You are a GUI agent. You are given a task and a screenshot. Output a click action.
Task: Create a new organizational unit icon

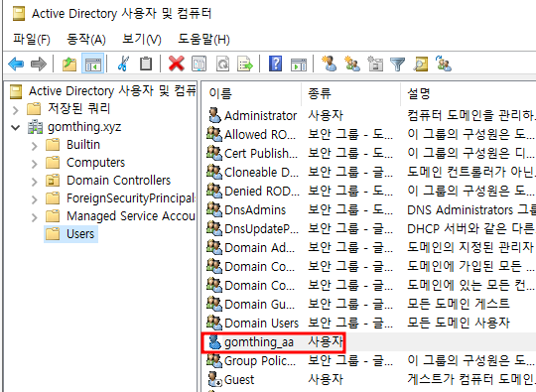click(375, 64)
